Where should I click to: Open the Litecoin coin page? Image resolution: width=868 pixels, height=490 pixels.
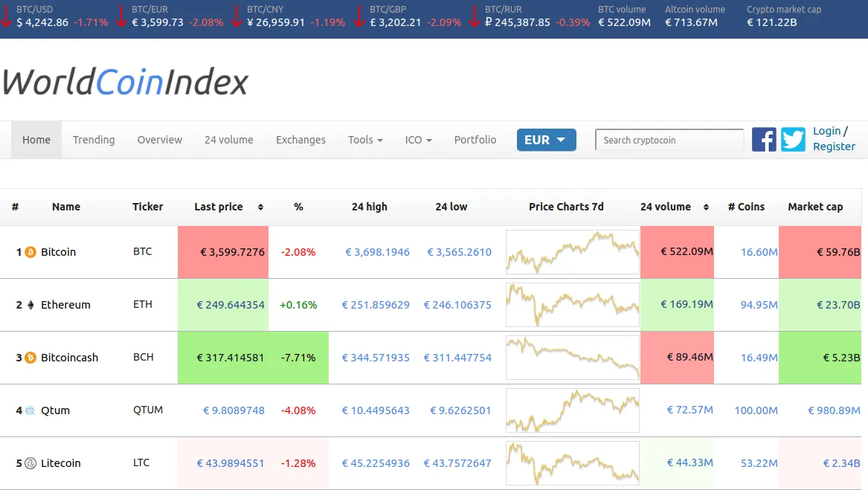[x=61, y=463]
